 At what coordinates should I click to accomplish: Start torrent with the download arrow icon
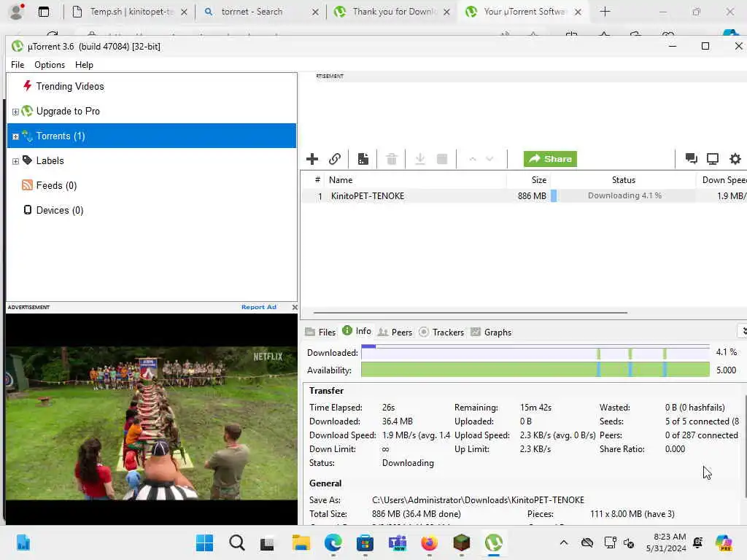coord(419,159)
